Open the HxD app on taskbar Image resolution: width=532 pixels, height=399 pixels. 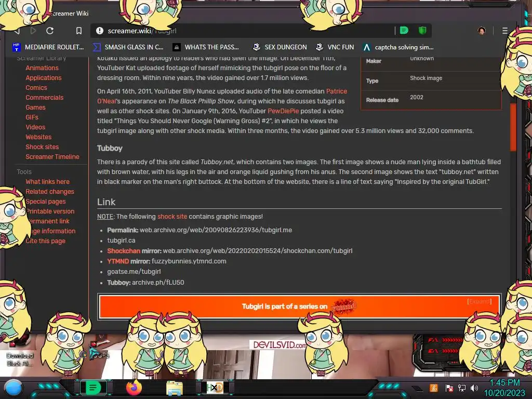tap(215, 388)
